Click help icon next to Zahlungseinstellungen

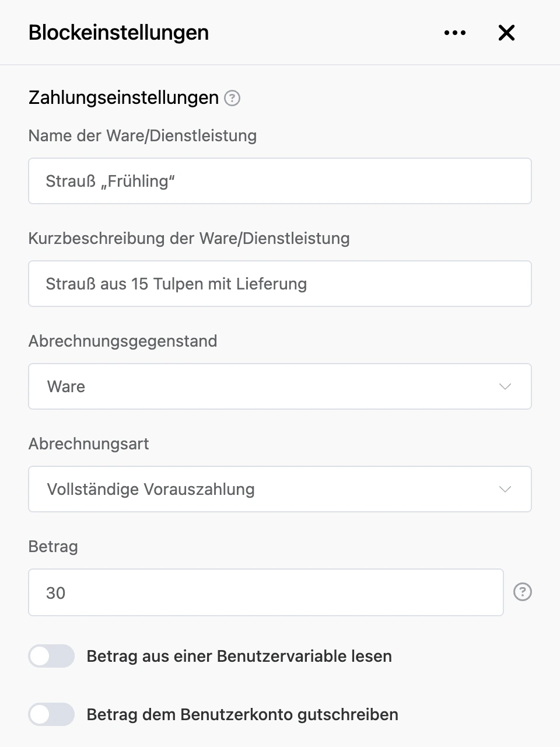tap(232, 98)
